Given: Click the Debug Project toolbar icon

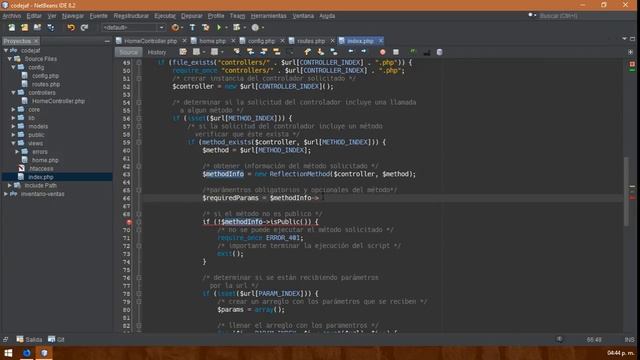Looking at the screenshot, I should pos(236,27).
